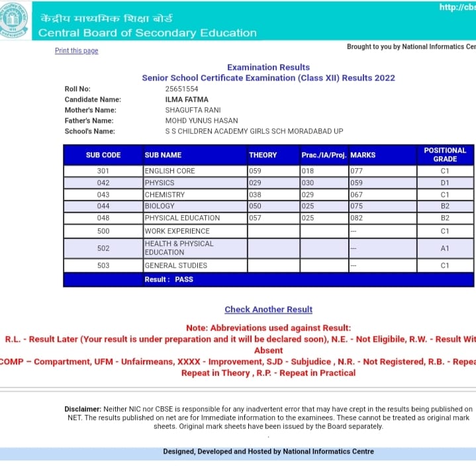
Task: Click 'Designed, Developed and Hosted' footer text
Action: 268,452
